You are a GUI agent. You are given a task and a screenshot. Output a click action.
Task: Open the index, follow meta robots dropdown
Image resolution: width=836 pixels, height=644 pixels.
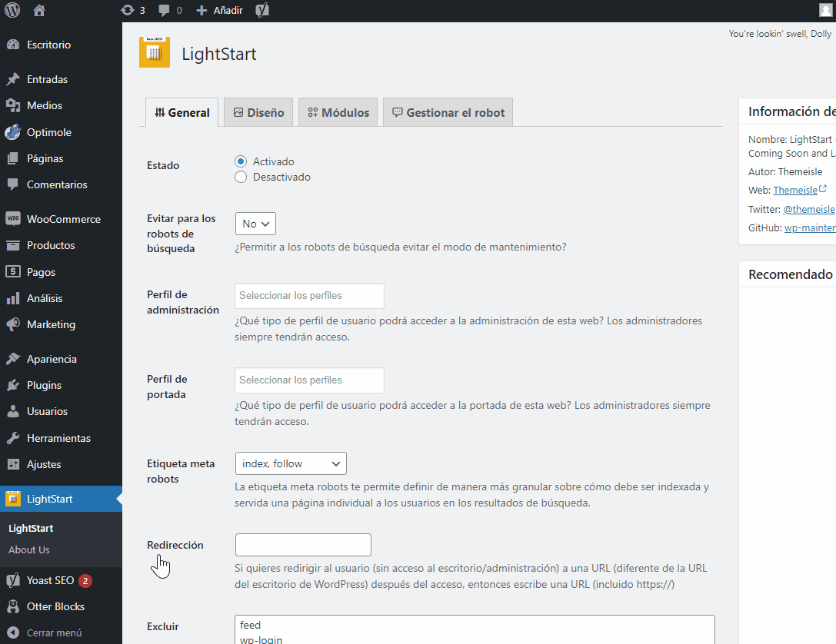pos(291,463)
